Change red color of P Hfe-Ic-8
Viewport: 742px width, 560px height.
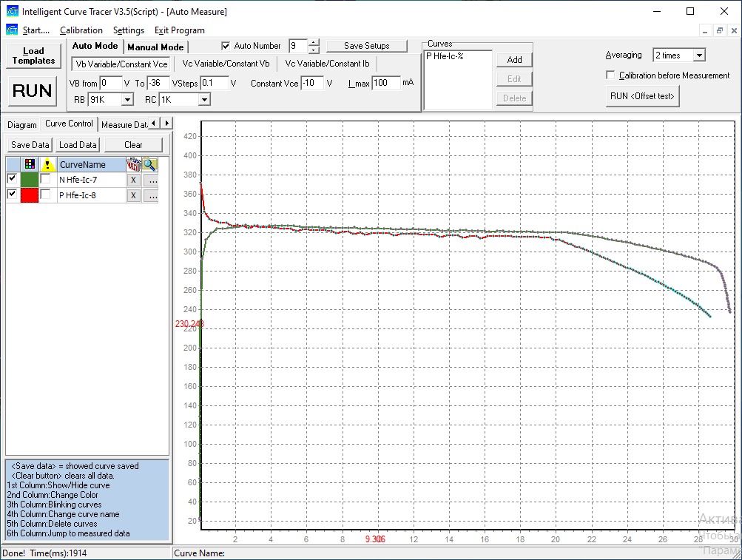[30, 195]
